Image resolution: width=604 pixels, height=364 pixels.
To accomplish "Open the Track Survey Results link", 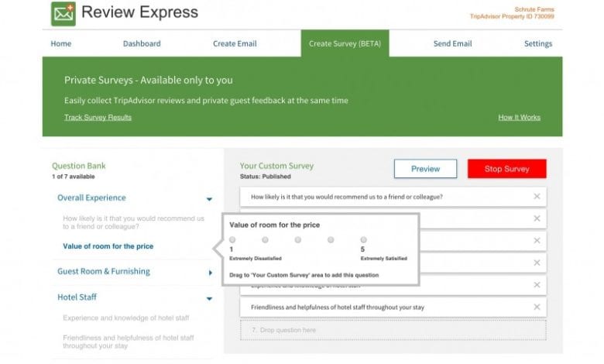I will click(98, 118).
